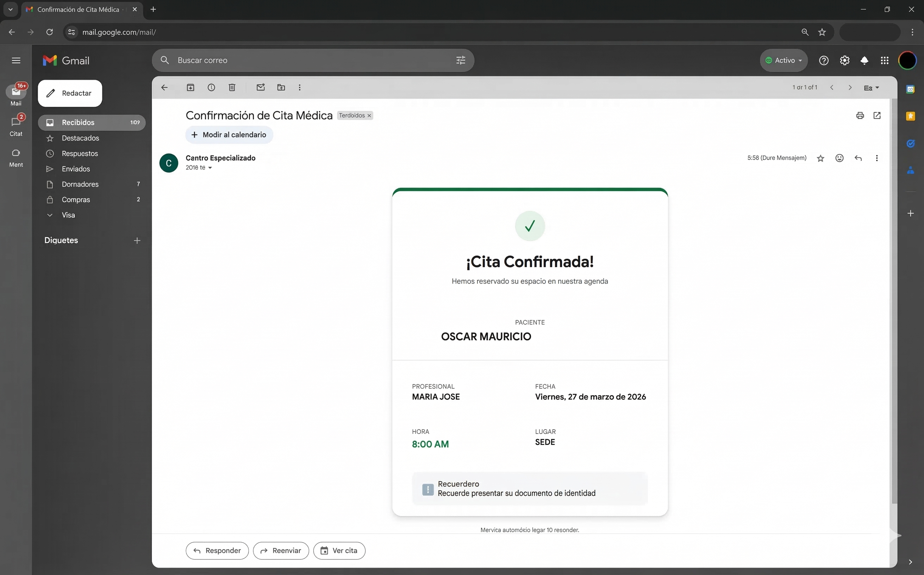Select the Destacados folder
The image size is (924, 575).
(80, 138)
